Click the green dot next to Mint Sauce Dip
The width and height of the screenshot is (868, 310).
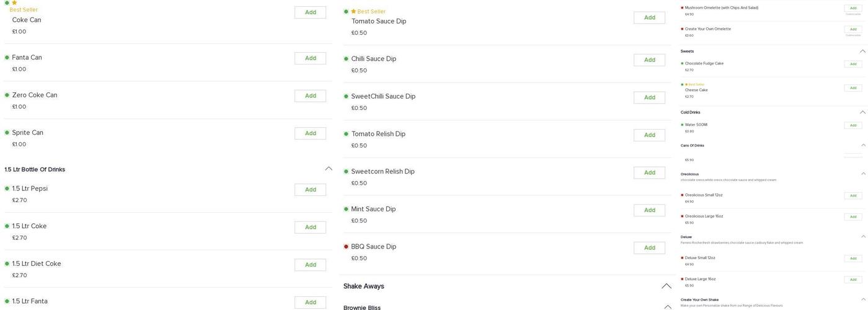(x=347, y=209)
